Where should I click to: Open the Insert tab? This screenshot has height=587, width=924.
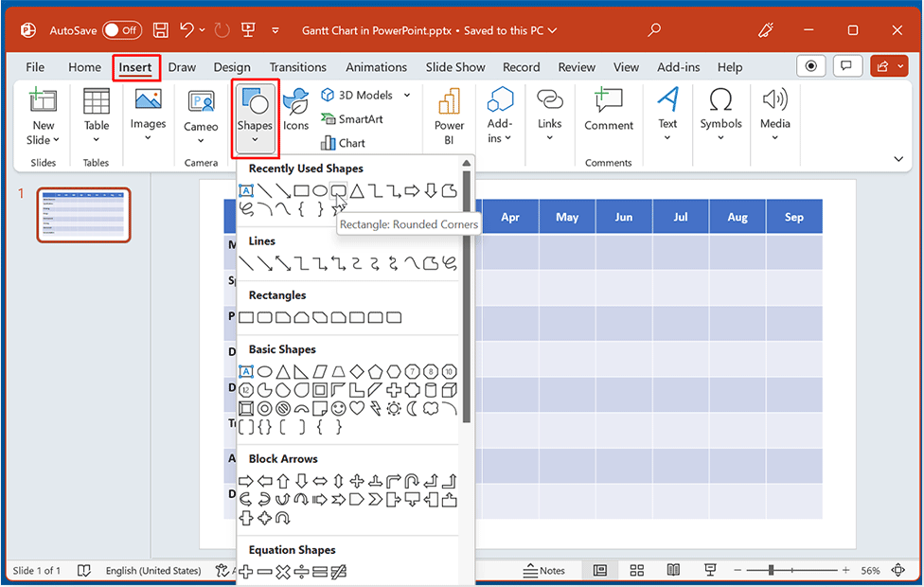click(x=135, y=67)
